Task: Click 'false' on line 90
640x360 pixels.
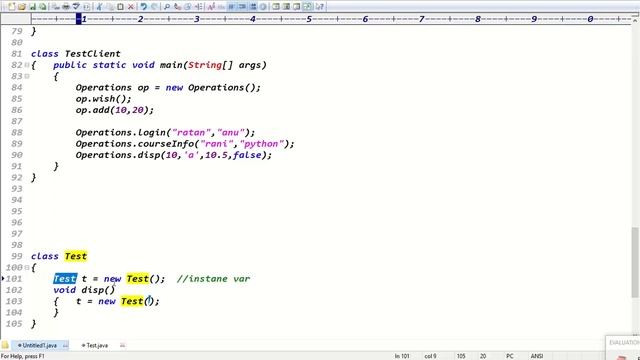Action: [x=247, y=155]
